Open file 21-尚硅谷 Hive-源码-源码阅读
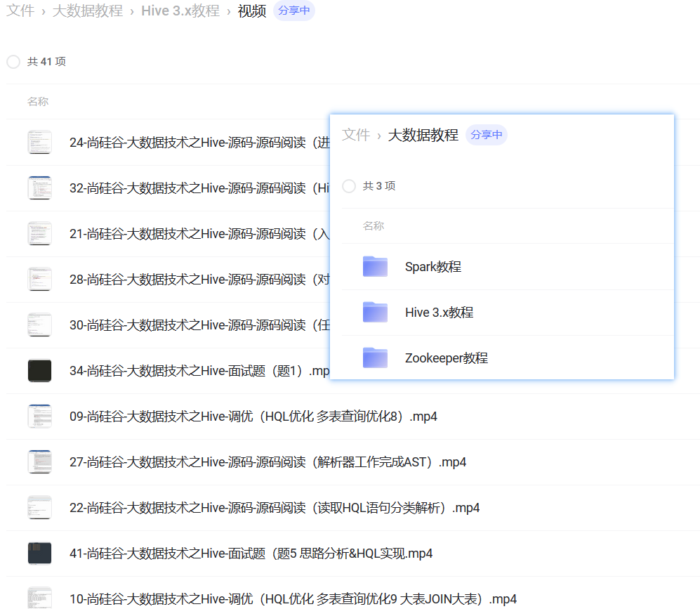The width and height of the screenshot is (700, 609). pyautogui.click(x=199, y=233)
